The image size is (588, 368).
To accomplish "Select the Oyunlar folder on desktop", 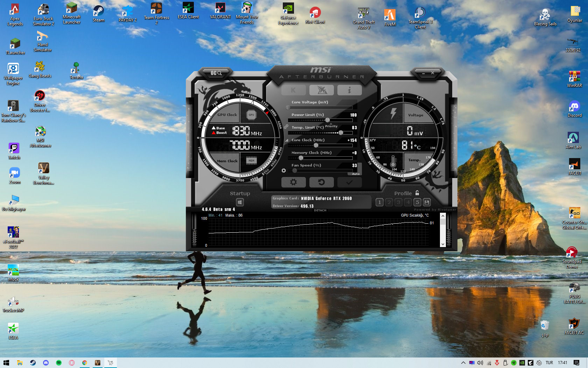I will [x=575, y=14].
